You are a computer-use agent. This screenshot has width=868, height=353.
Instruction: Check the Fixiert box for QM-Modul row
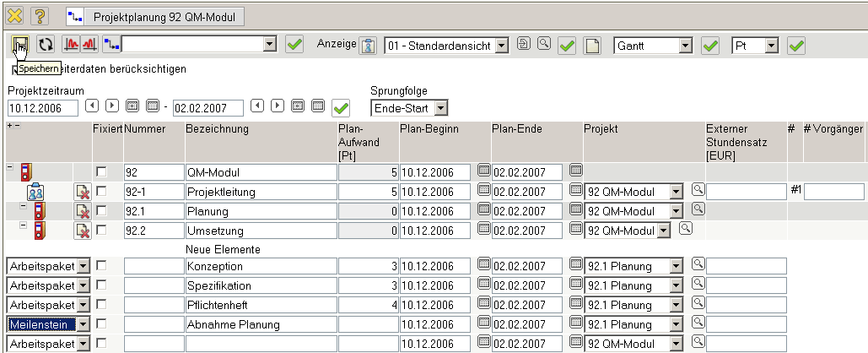tap(101, 172)
